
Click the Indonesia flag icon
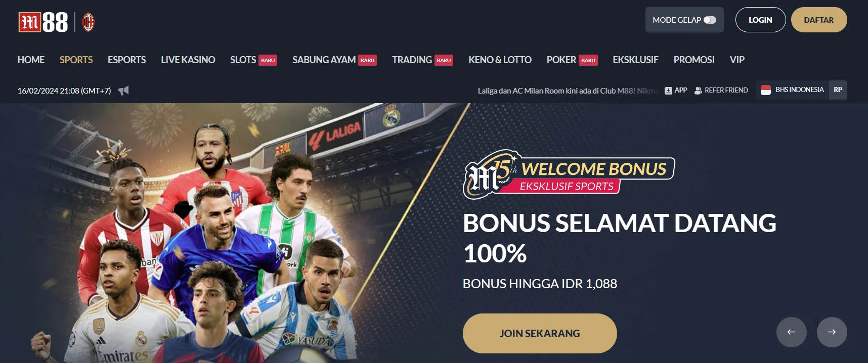pyautogui.click(x=766, y=90)
